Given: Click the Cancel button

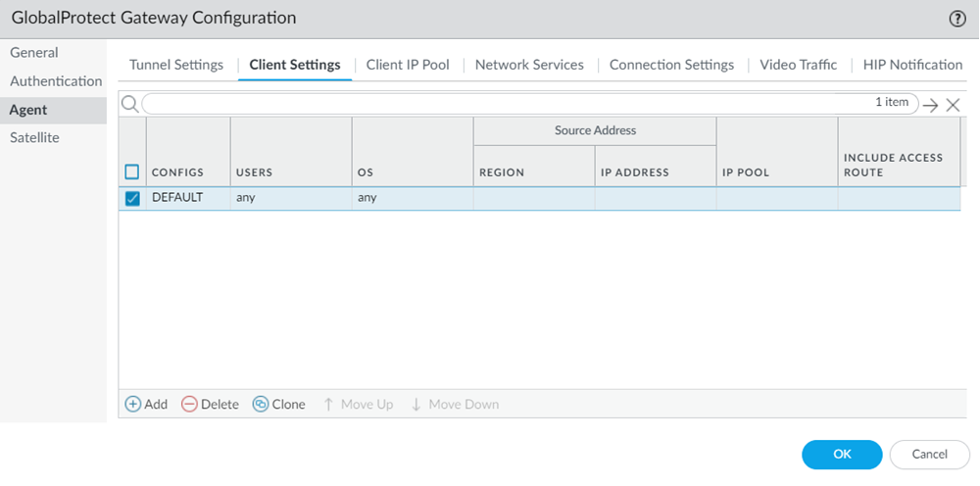Looking at the screenshot, I should tap(929, 455).
